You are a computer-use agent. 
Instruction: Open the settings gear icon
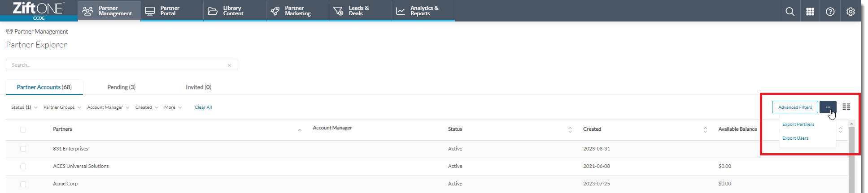tap(851, 12)
